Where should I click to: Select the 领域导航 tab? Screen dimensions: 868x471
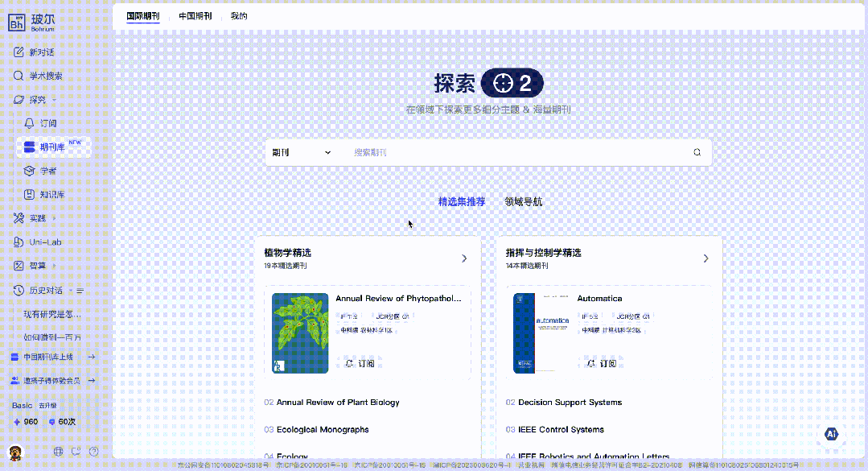click(523, 201)
